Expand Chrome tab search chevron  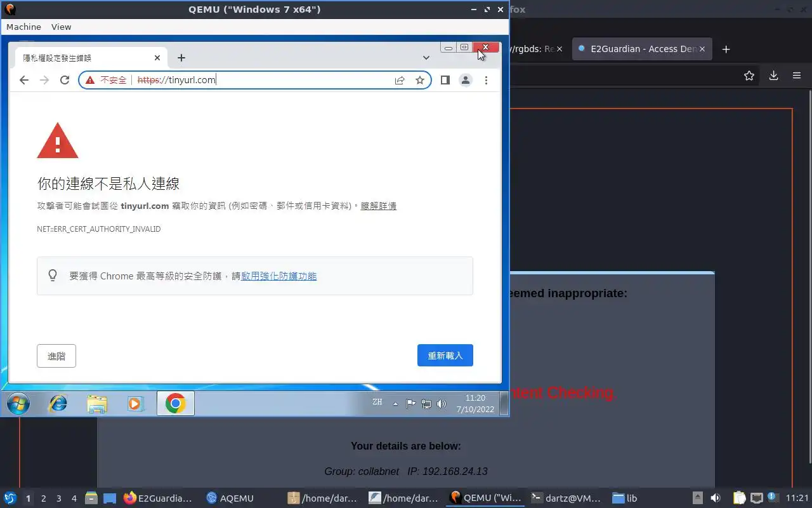426,58
